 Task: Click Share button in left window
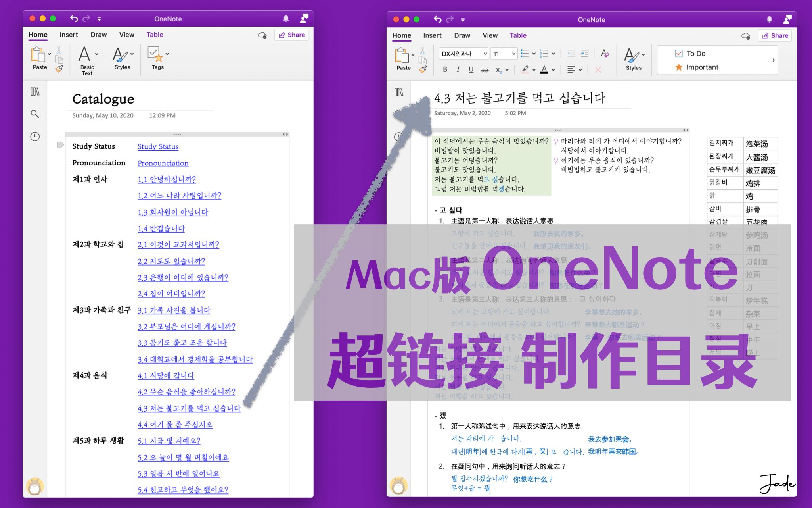click(x=291, y=35)
